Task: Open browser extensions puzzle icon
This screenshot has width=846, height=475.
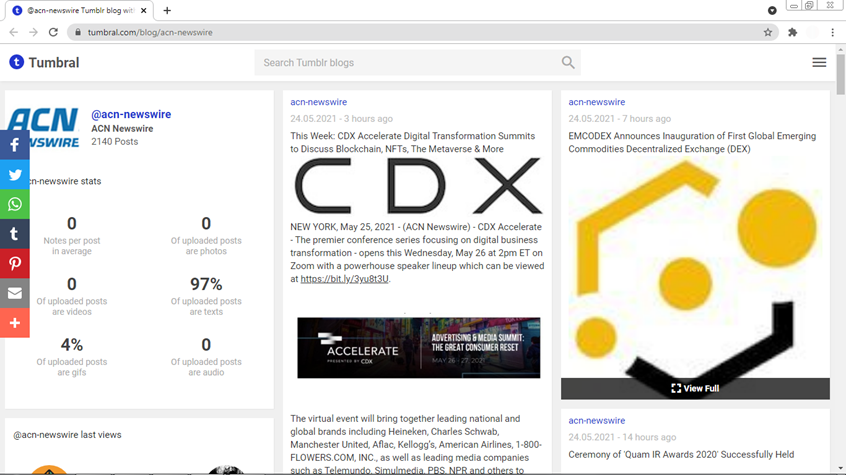Action: pos(793,32)
